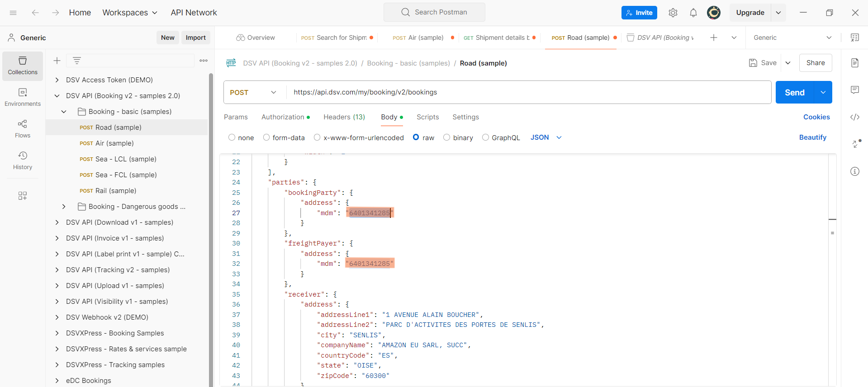Open the Shipment details request tab
Viewport: 868px width, 387px height.
tap(498, 38)
